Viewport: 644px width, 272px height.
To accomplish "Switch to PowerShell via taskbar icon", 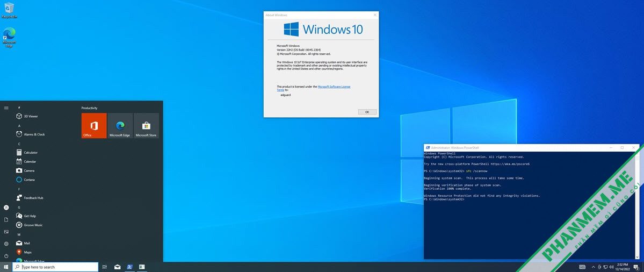I will click(129, 267).
